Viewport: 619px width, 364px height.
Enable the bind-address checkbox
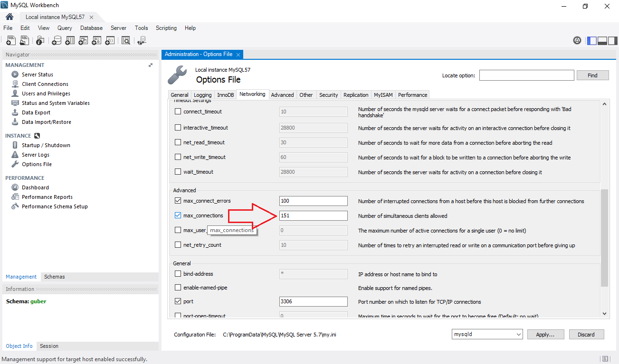[x=178, y=274]
